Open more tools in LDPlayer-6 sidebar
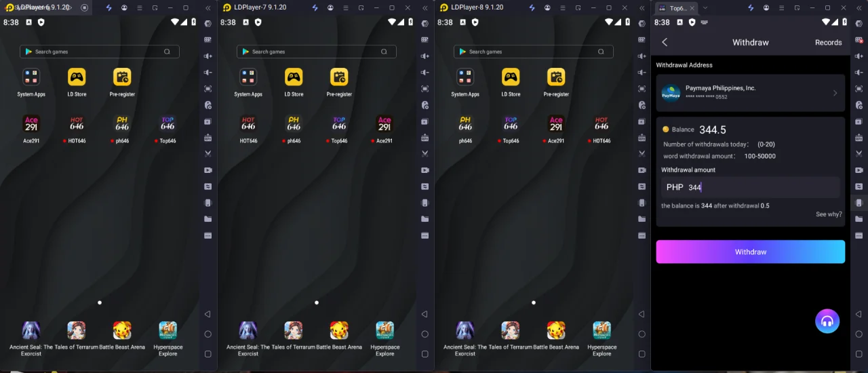The height and width of the screenshot is (373, 868). coord(208,235)
